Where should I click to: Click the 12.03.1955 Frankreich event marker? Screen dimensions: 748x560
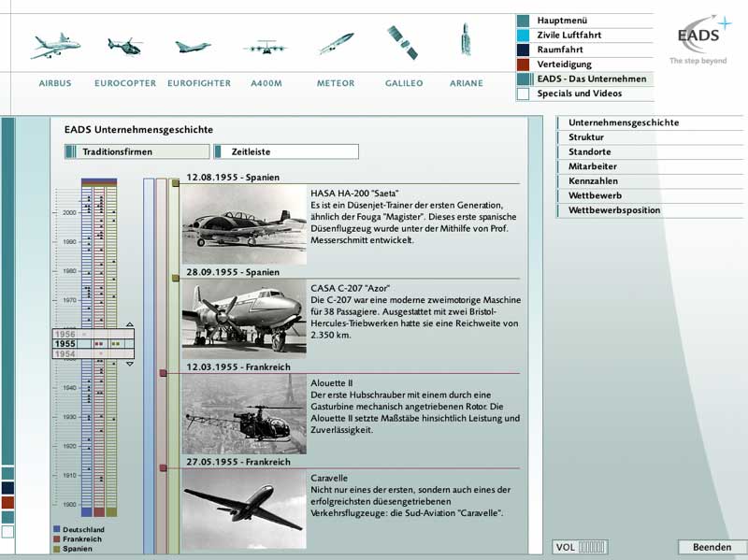[x=163, y=373]
